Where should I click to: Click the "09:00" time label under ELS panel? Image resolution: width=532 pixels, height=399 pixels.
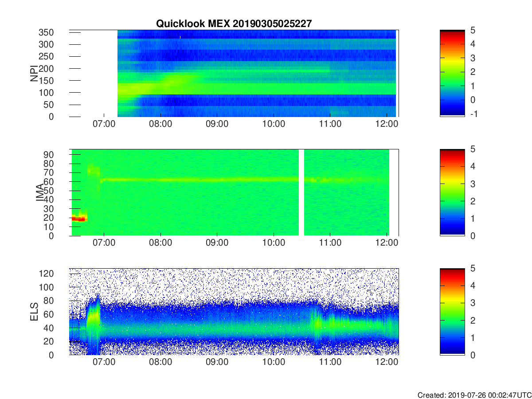point(217,362)
